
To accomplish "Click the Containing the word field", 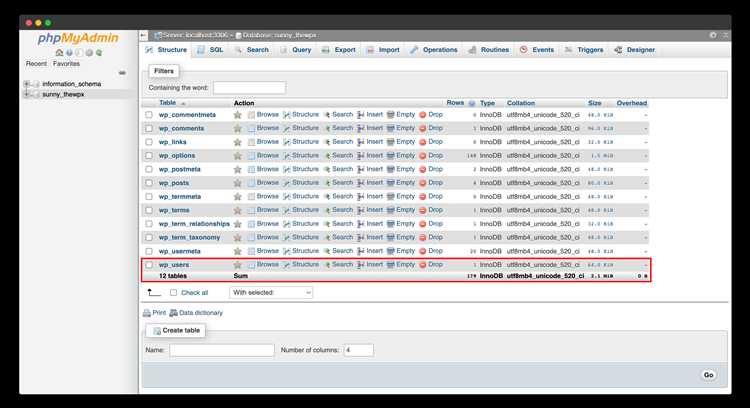I will [x=249, y=88].
